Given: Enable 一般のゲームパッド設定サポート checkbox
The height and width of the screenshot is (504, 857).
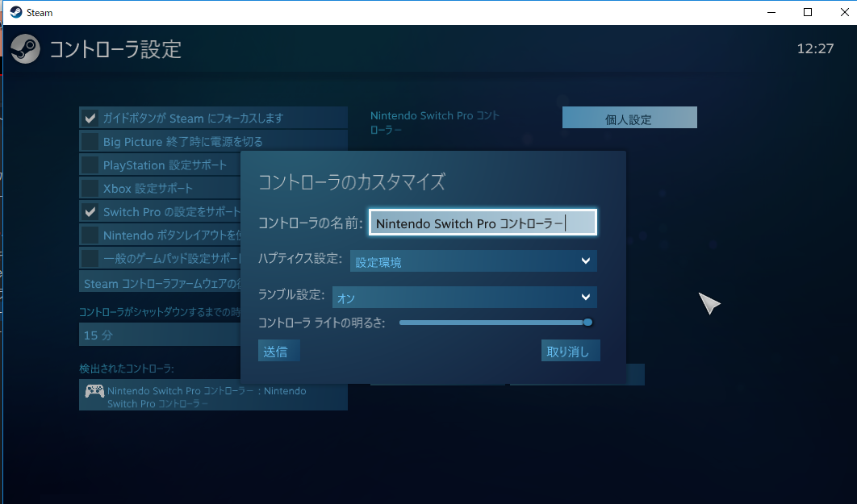Looking at the screenshot, I should [x=90, y=258].
